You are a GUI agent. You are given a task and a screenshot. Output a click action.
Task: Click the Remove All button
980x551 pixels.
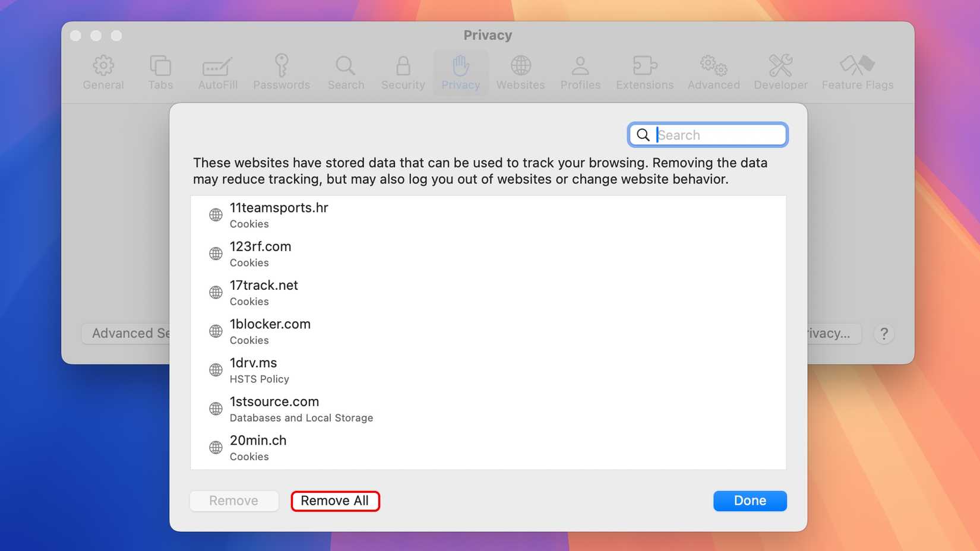pyautogui.click(x=335, y=501)
